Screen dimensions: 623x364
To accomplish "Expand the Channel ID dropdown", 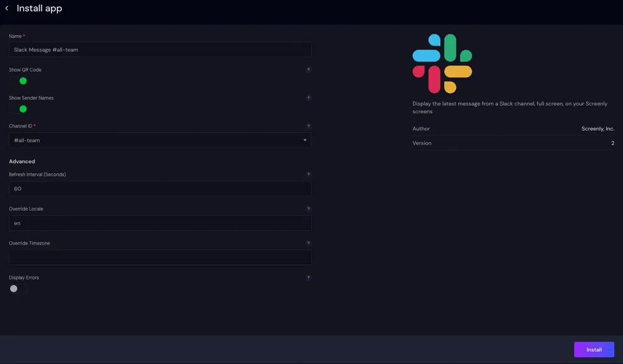I will coord(160,140).
